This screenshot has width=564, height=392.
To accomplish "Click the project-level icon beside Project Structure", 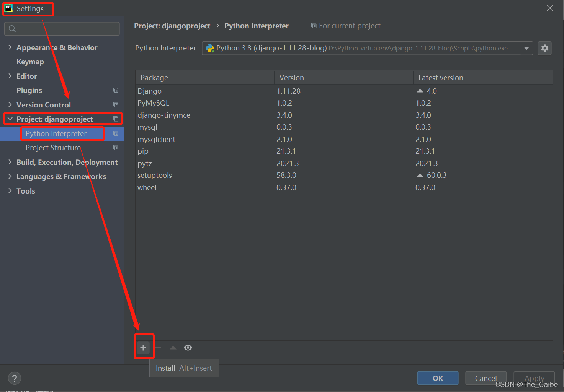I will click(116, 148).
